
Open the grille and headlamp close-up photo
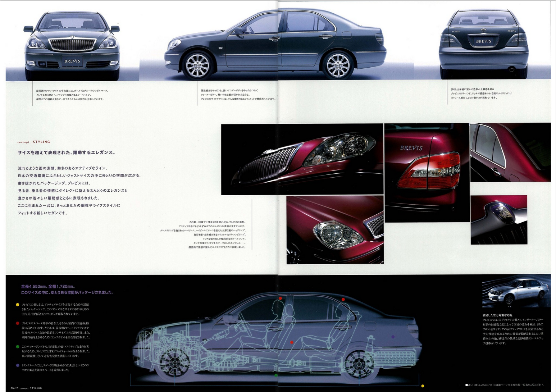302,159
